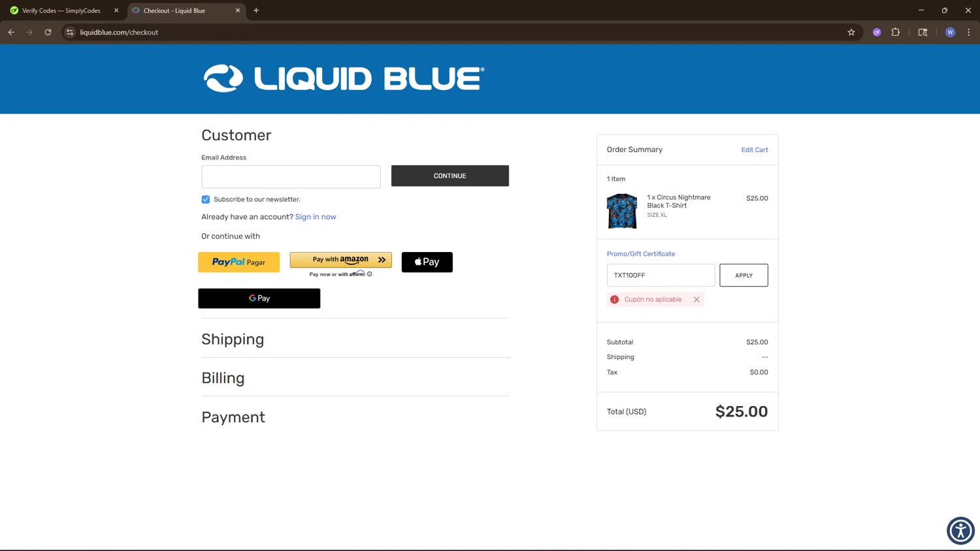Click the Liquid Blue logo
The width and height of the screenshot is (980, 551).
pos(344,78)
